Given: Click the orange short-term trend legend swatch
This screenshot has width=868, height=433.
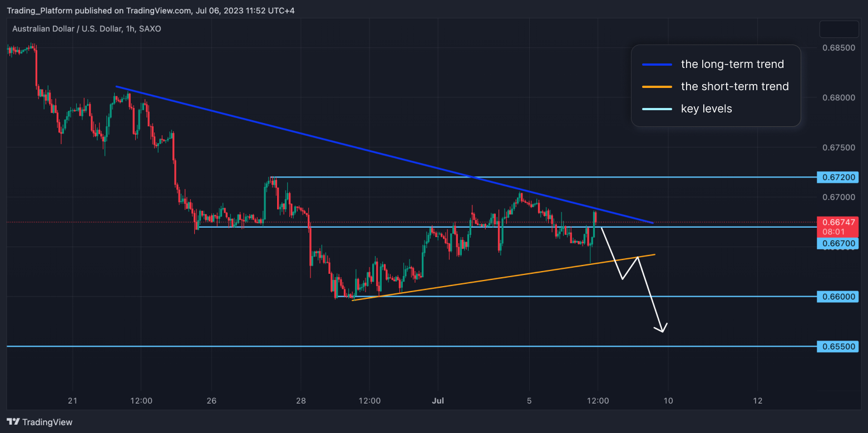Looking at the screenshot, I should [x=658, y=87].
